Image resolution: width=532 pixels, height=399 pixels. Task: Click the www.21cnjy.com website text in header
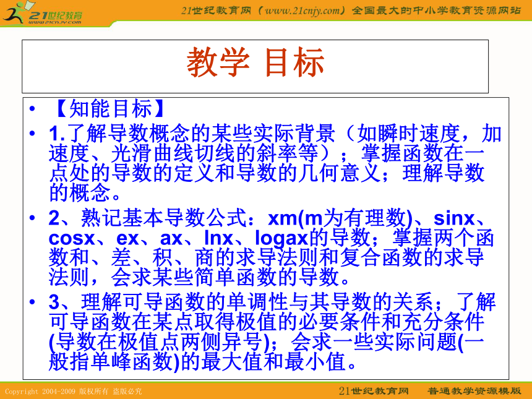pyautogui.click(x=302, y=11)
